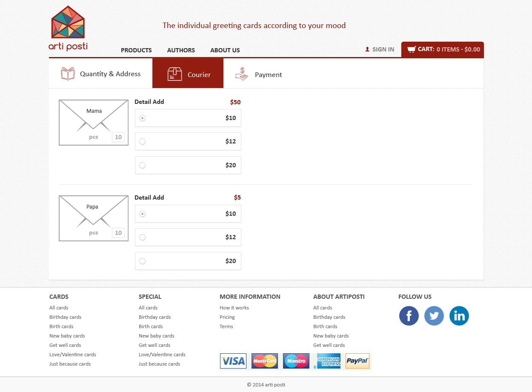
Task: Open the Authors menu
Action: click(x=181, y=50)
